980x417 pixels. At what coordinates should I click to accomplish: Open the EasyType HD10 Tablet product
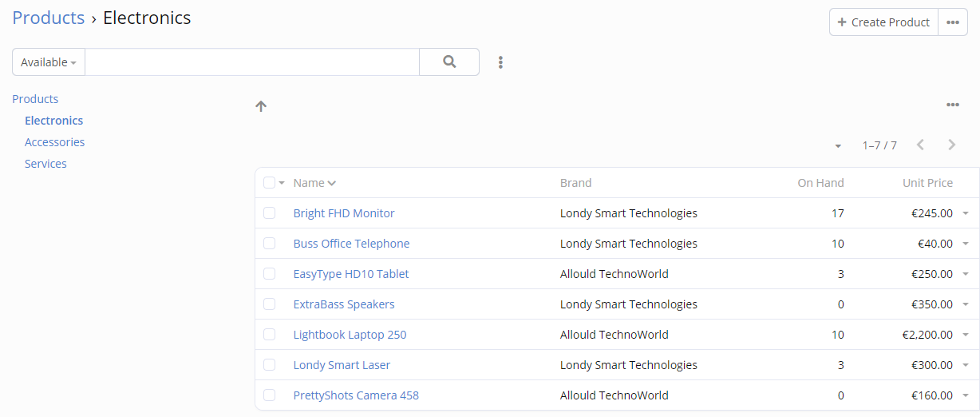(x=351, y=274)
